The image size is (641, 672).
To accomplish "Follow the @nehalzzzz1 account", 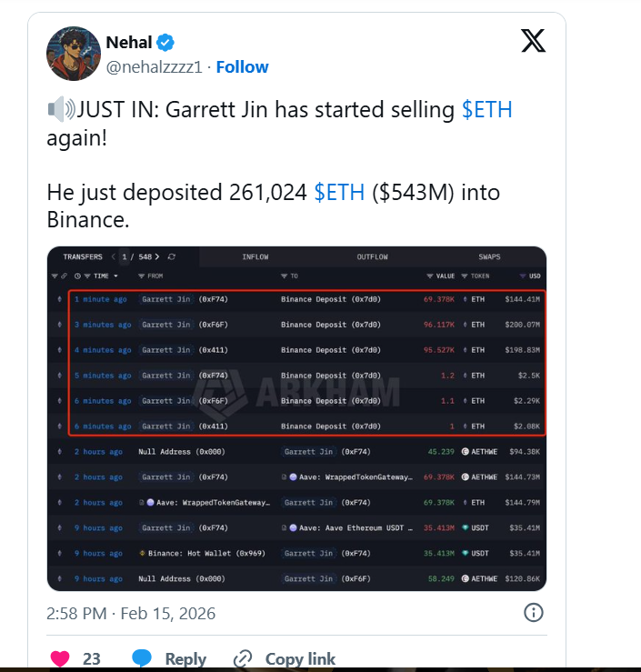I will pos(242,66).
